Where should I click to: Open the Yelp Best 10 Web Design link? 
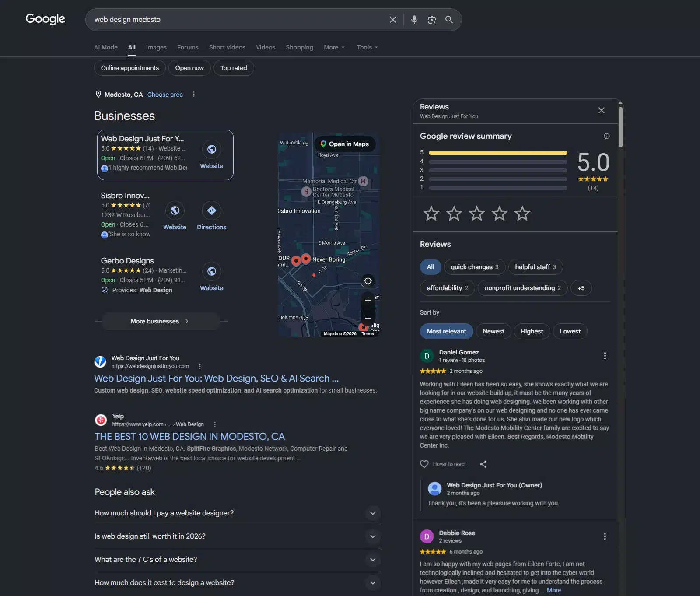[x=189, y=436]
